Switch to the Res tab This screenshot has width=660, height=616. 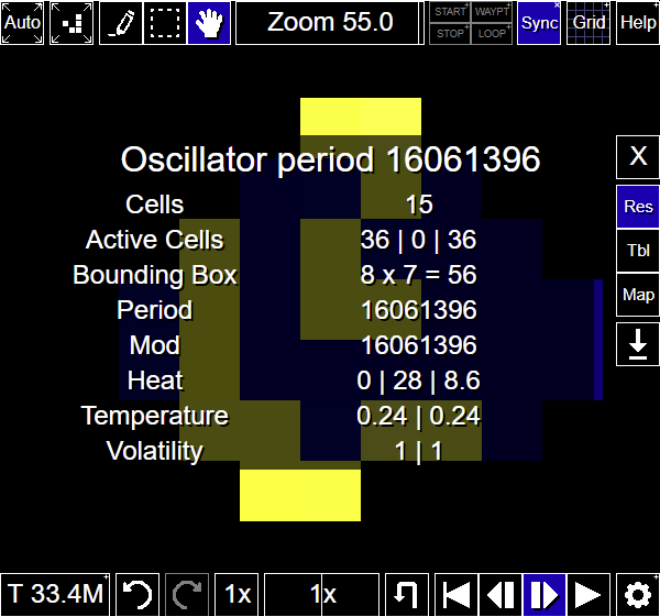click(x=638, y=207)
